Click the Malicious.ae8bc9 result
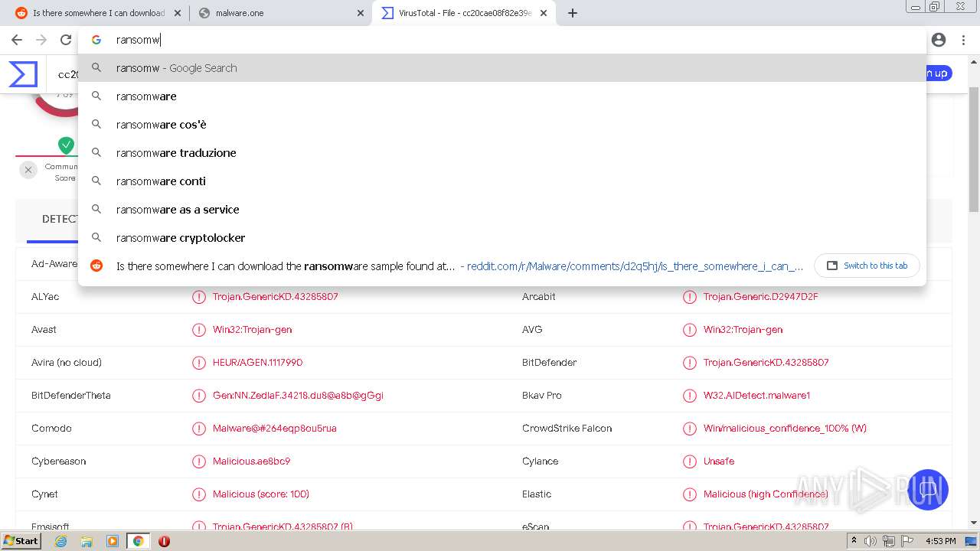Viewport: 980px width, 551px height. pos(251,461)
